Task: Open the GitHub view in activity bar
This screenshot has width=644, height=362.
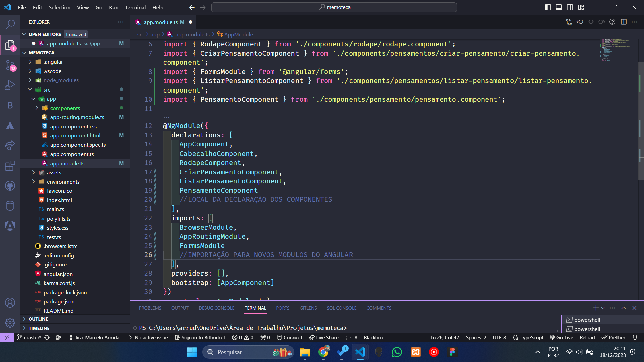Action: (10, 186)
